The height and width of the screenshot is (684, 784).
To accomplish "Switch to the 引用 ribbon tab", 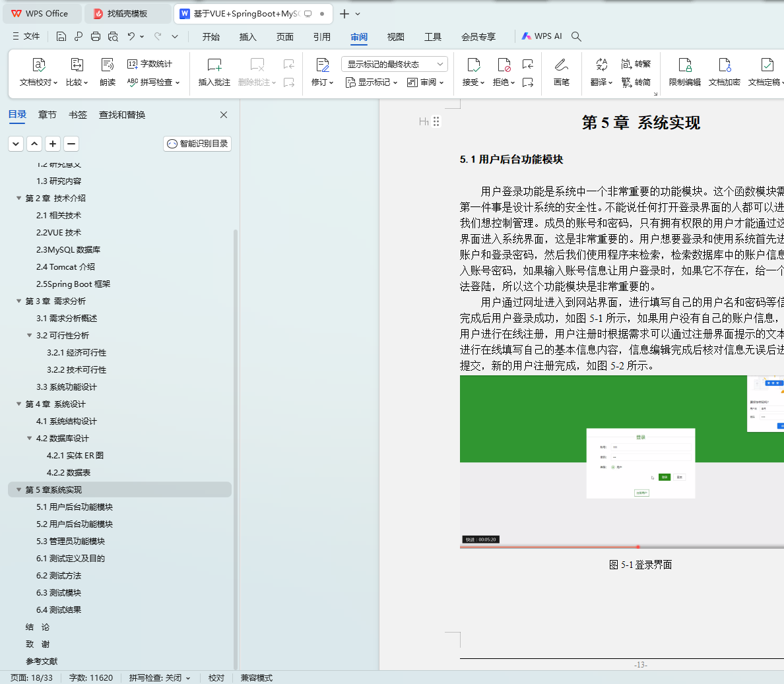I will point(322,36).
